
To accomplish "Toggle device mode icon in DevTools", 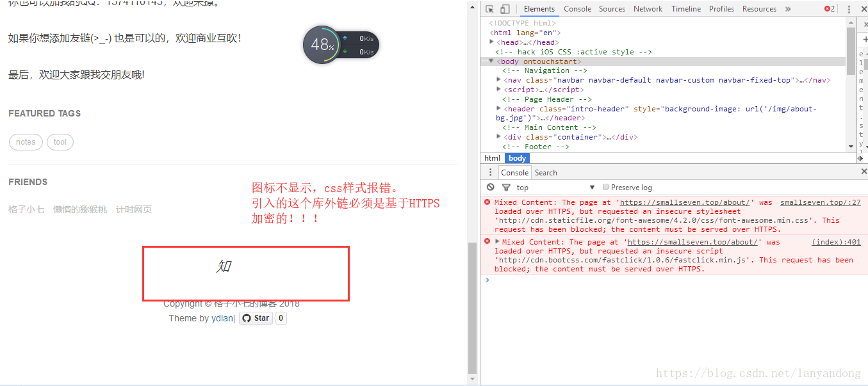I will click(x=505, y=9).
